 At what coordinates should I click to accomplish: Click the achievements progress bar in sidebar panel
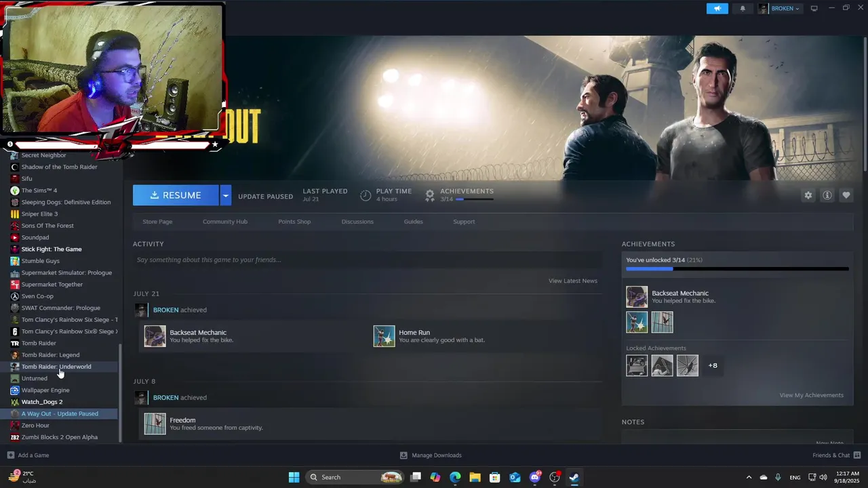tap(737, 269)
